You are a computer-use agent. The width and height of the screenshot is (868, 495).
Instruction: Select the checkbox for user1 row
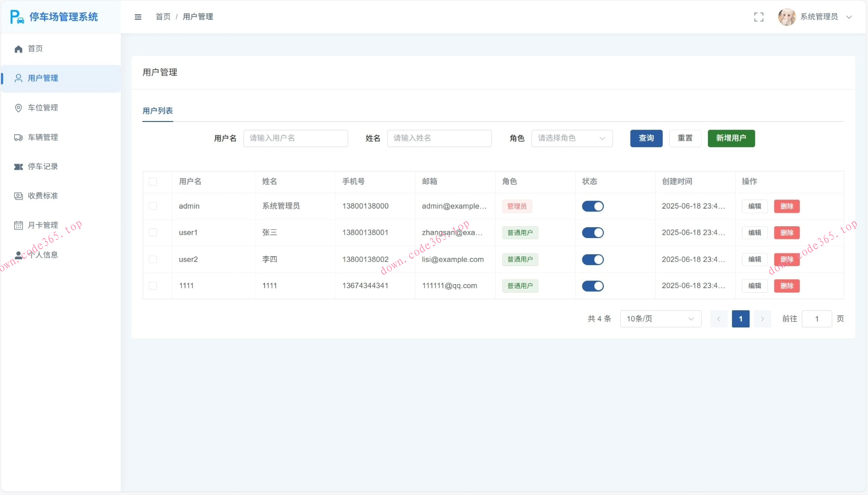pyautogui.click(x=153, y=233)
